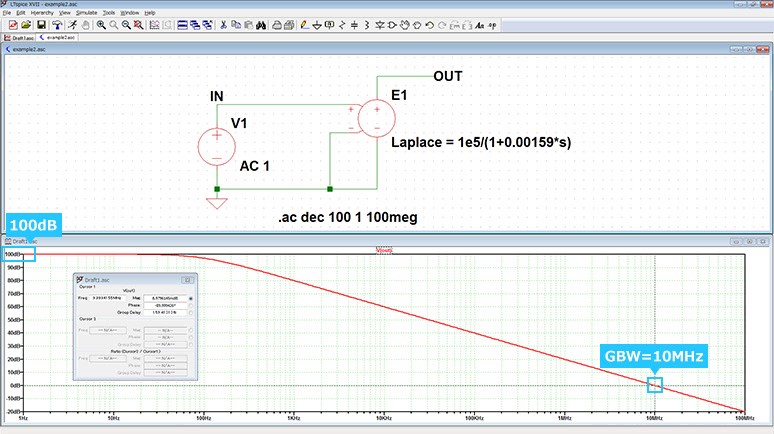The image size is (774, 434).
Task: Open the Tools menu
Action: point(108,12)
